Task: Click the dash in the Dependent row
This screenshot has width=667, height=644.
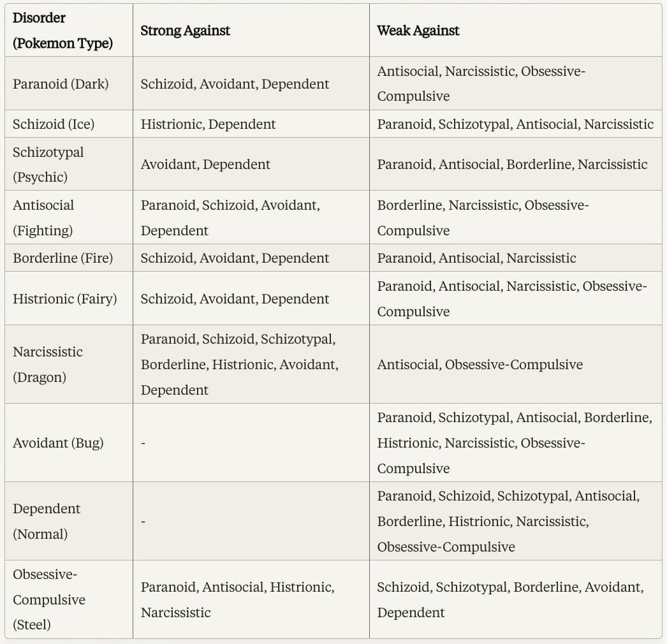Action: click(x=143, y=521)
